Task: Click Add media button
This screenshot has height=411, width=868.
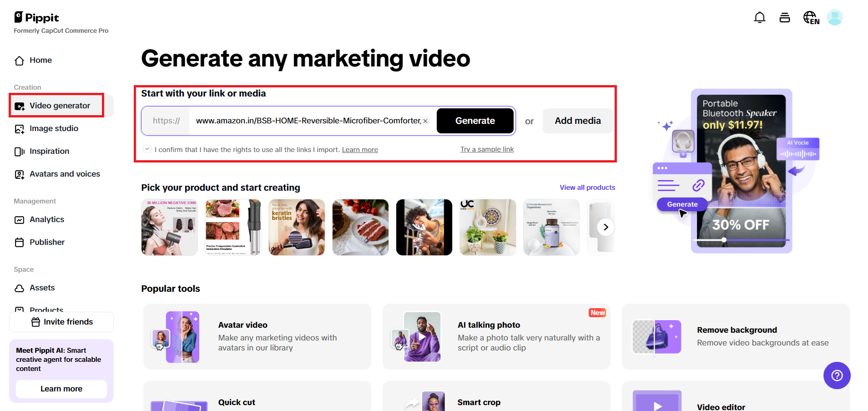Action: tap(578, 121)
